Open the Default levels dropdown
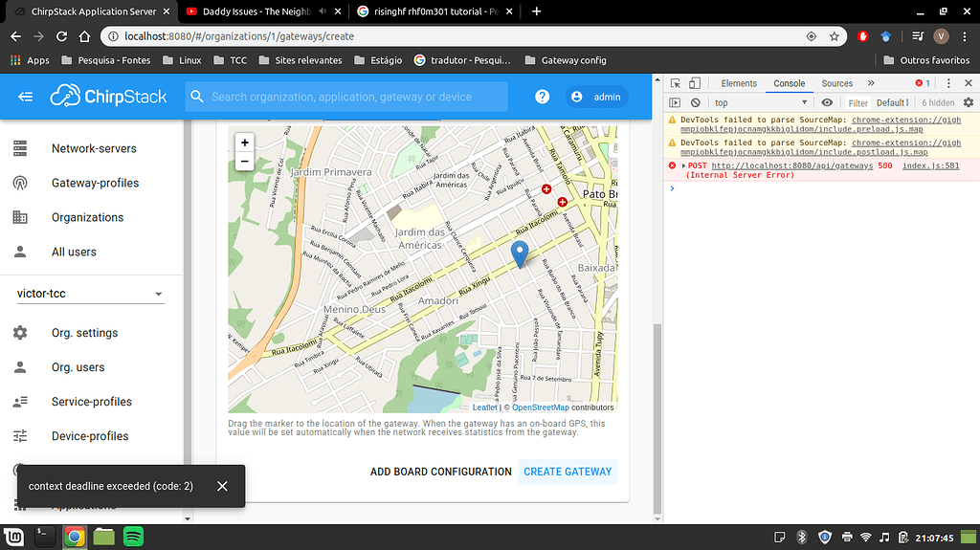 tap(893, 102)
